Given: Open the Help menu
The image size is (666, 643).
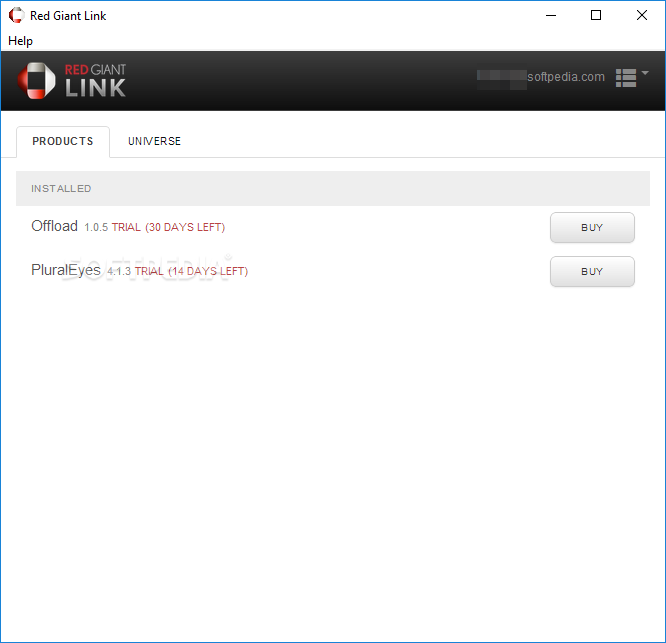Looking at the screenshot, I should coord(20,41).
